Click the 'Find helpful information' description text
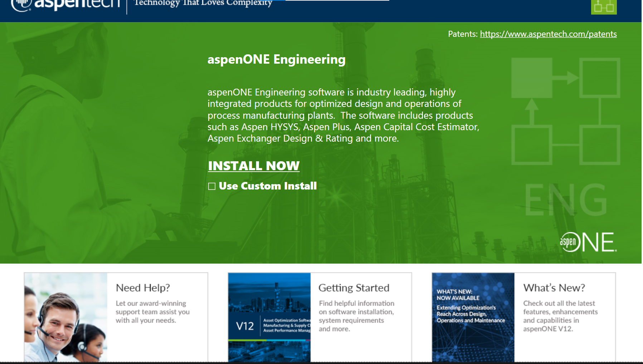The height and width of the screenshot is (364, 643). (356, 316)
